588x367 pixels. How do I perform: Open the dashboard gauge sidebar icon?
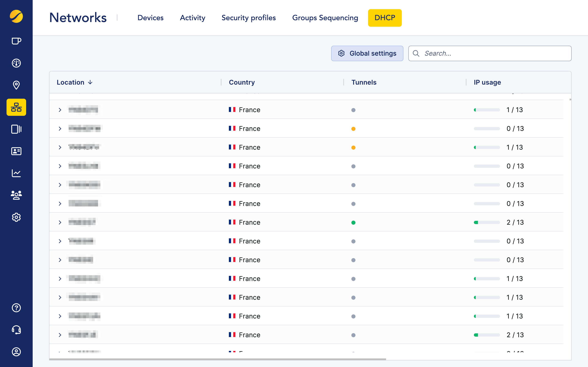pyautogui.click(x=16, y=63)
